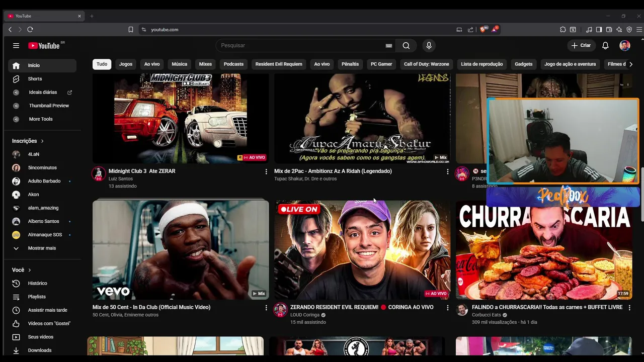Viewport: 644px width, 362px height.
Task: Select the Lista de reprodução chip
Action: coord(482,64)
